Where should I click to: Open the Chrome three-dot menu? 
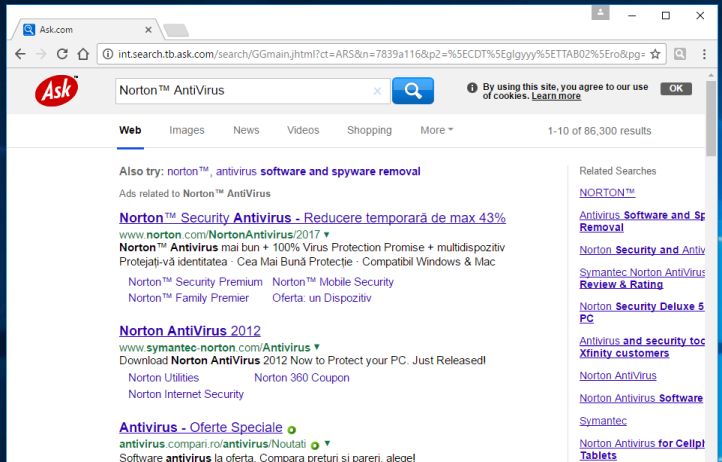pos(704,54)
